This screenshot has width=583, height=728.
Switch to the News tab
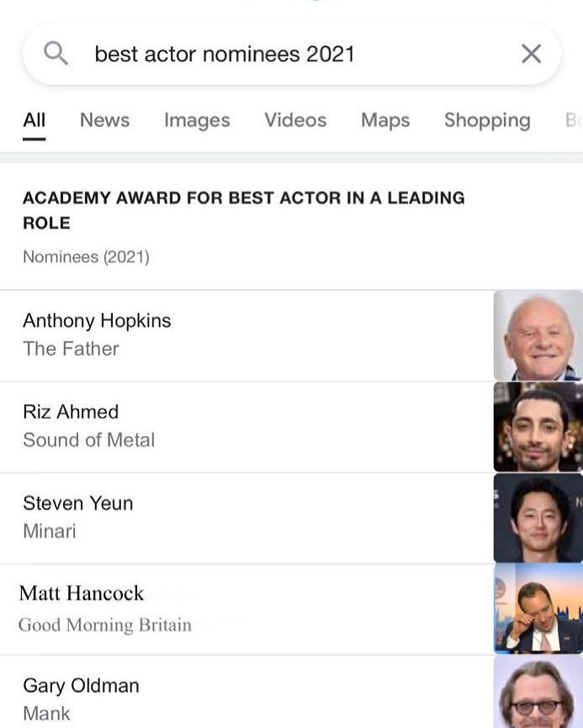[104, 120]
